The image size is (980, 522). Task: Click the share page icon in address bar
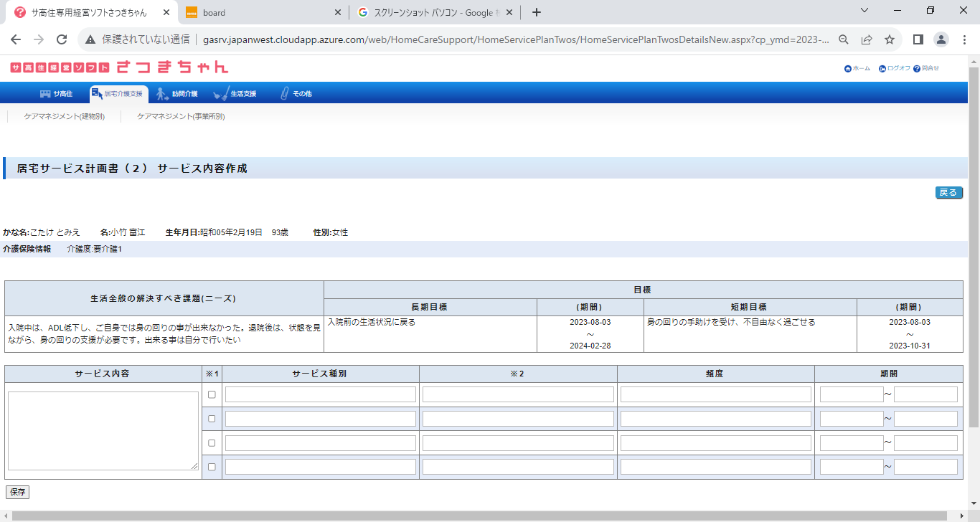867,39
